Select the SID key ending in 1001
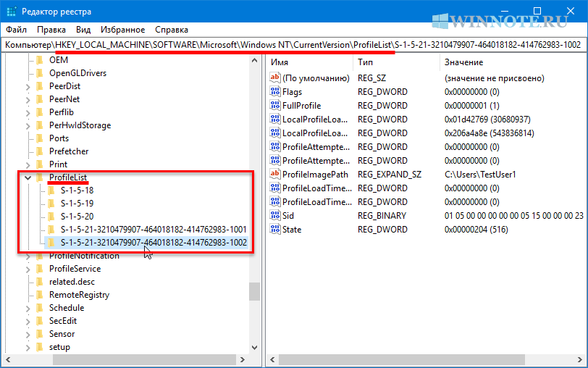Viewport: 588px width, 368px height. pos(154,230)
